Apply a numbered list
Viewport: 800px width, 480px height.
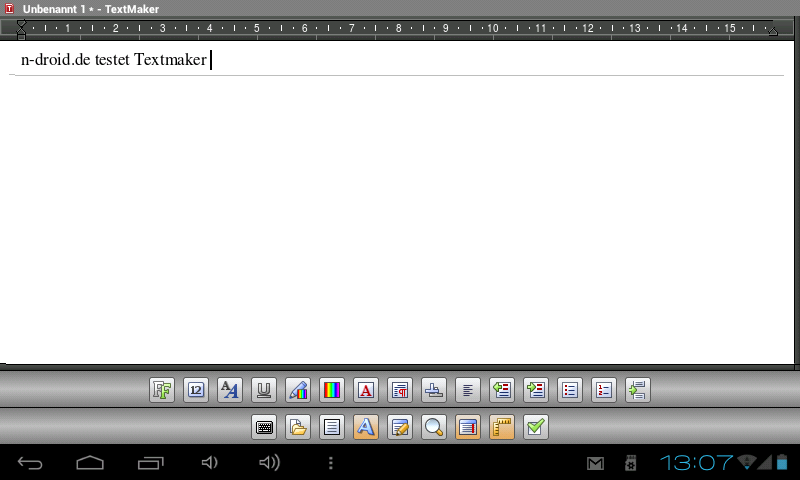(604, 390)
